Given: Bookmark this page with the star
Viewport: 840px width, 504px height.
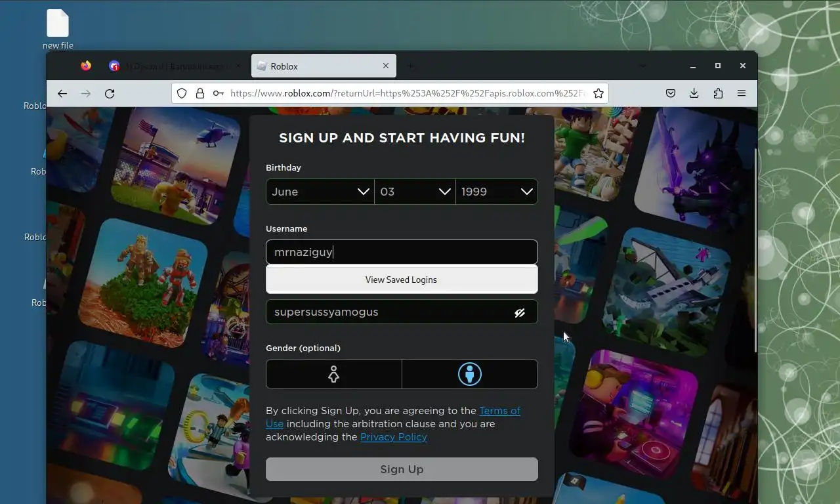Looking at the screenshot, I should (x=598, y=93).
